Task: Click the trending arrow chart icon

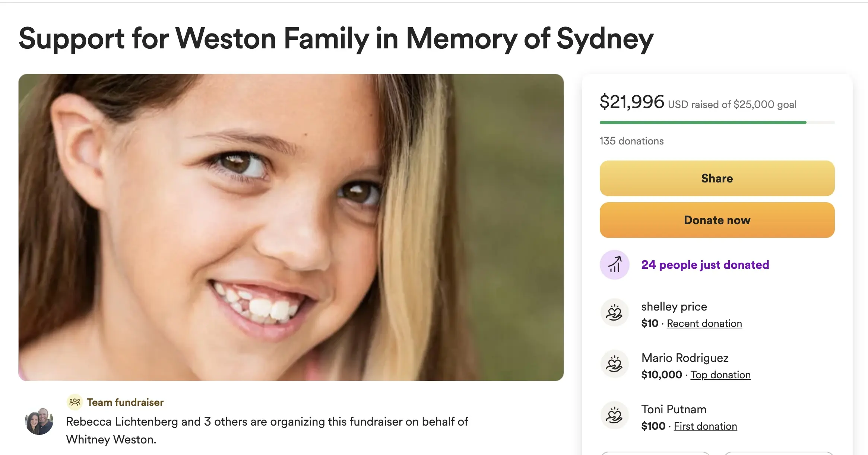Action: tap(614, 265)
